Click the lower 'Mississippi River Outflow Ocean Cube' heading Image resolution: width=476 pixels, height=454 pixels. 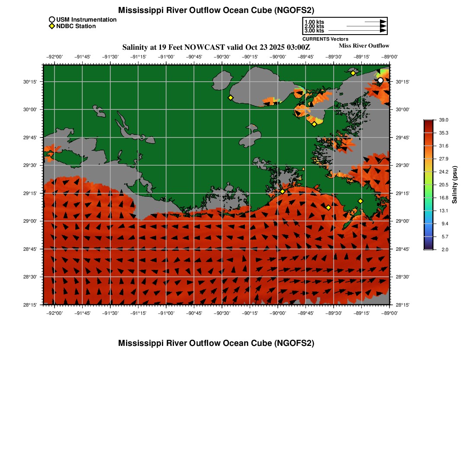click(216, 343)
